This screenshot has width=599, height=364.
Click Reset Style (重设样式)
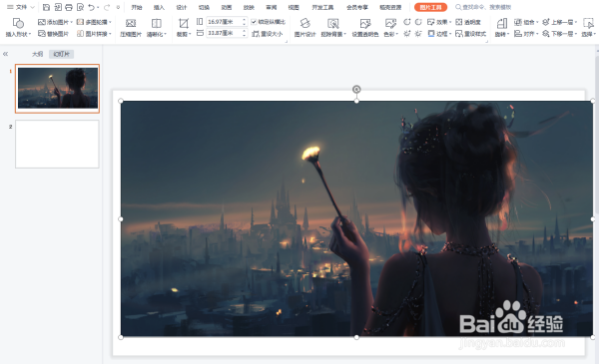[470, 34]
